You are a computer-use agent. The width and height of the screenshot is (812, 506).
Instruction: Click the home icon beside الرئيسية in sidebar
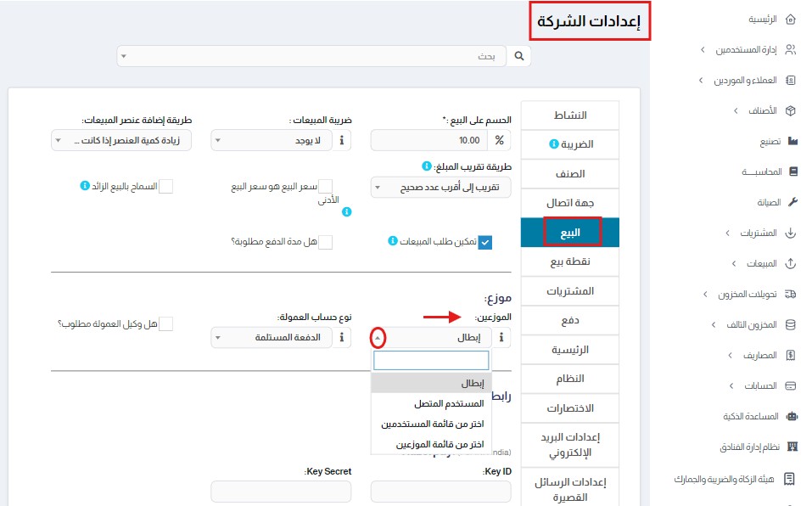(790, 20)
